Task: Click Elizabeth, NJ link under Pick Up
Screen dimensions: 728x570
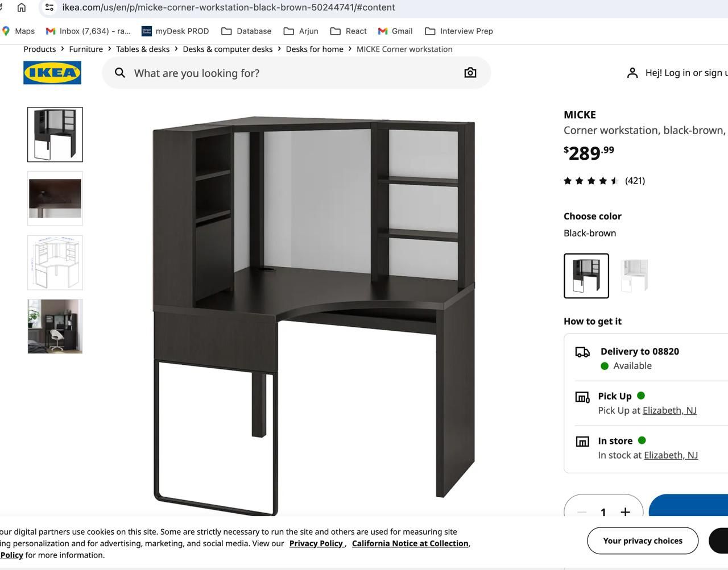Action: 669,410
